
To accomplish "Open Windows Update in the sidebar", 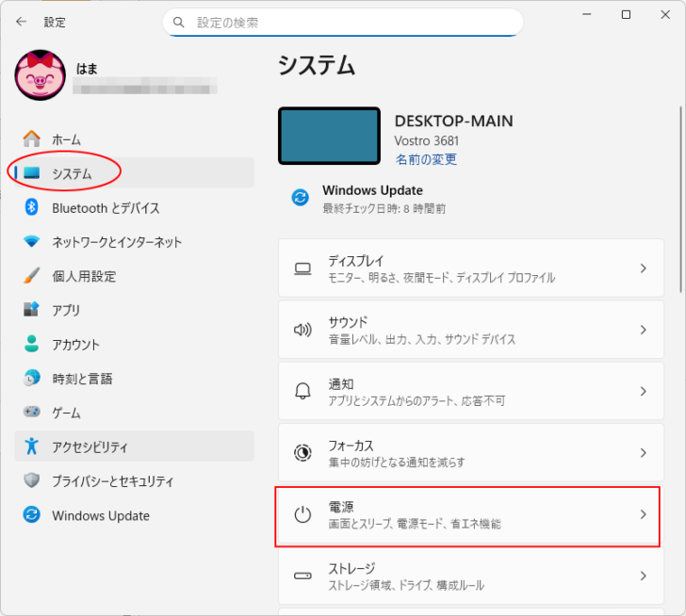I will pyautogui.click(x=134, y=515).
